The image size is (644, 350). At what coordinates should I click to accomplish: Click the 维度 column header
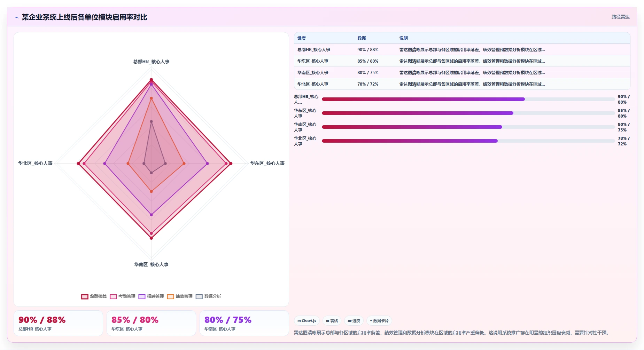coord(301,38)
